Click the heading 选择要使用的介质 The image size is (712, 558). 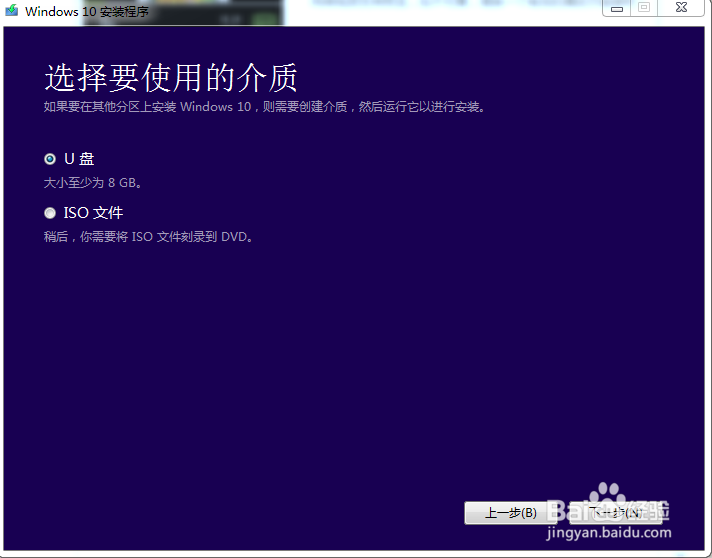(171, 78)
